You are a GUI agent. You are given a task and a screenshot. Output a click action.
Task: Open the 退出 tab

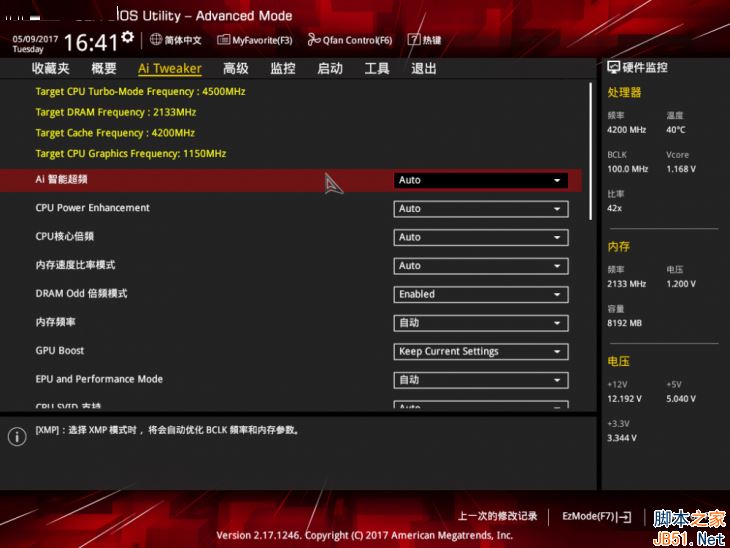click(424, 68)
